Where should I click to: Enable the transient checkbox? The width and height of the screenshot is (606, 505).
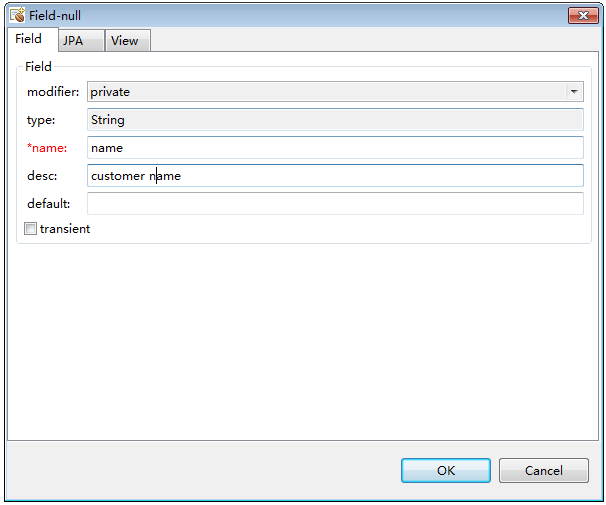pos(30,229)
